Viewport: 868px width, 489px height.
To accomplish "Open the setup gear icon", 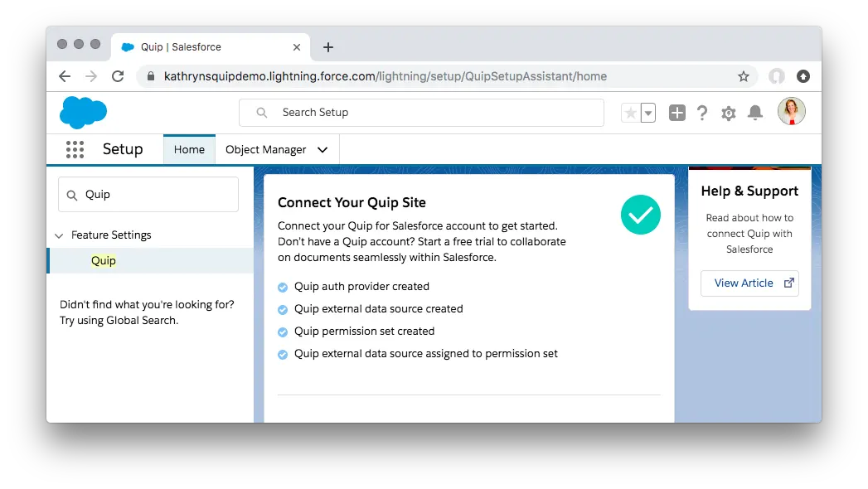I will tap(729, 114).
